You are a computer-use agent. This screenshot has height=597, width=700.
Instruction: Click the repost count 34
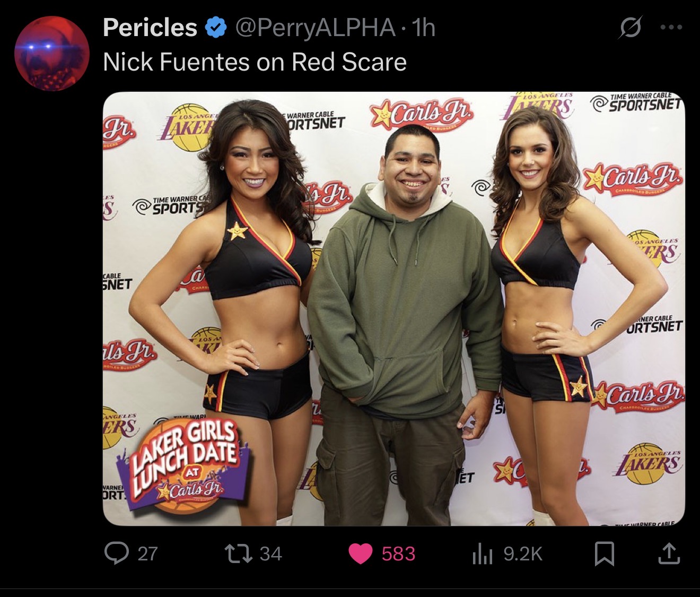[270, 554]
